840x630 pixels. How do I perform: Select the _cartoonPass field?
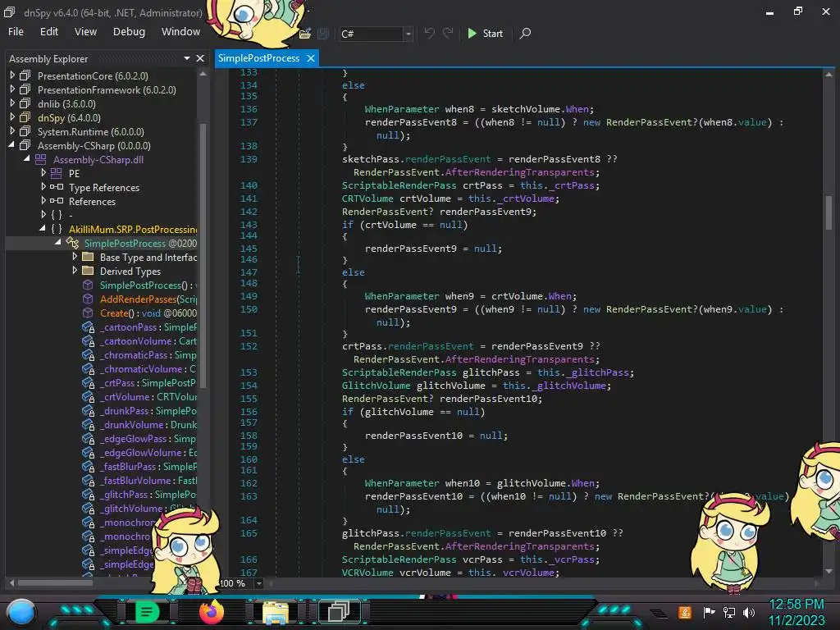pos(148,326)
